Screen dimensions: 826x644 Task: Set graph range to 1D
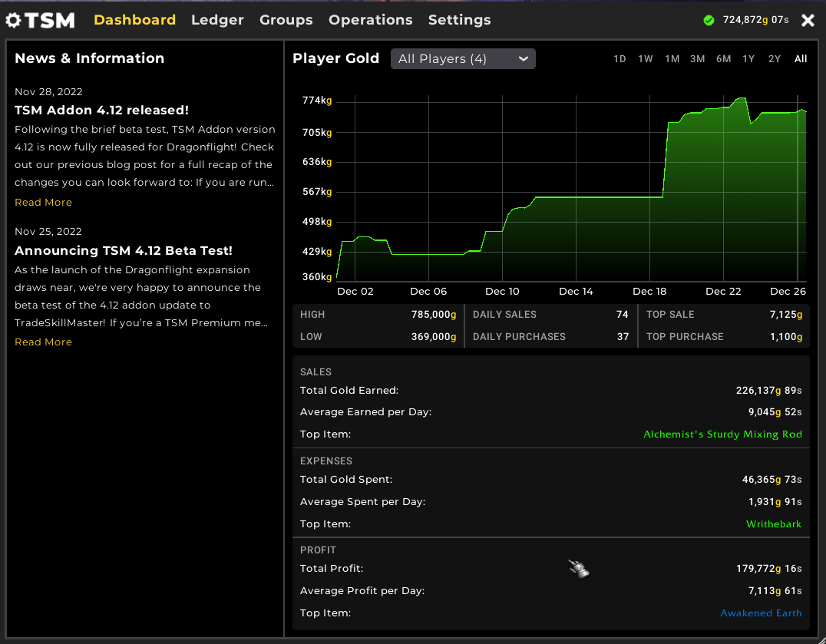click(619, 59)
